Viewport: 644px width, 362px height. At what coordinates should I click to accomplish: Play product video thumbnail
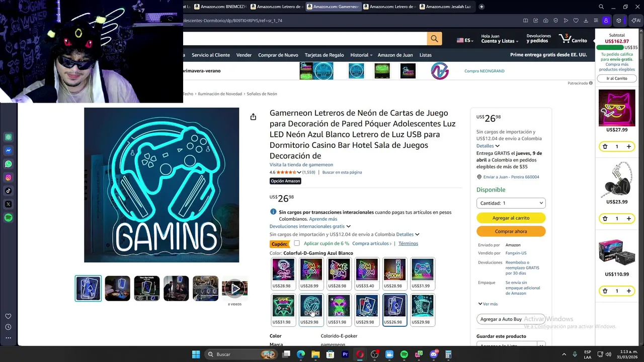pos(234,288)
